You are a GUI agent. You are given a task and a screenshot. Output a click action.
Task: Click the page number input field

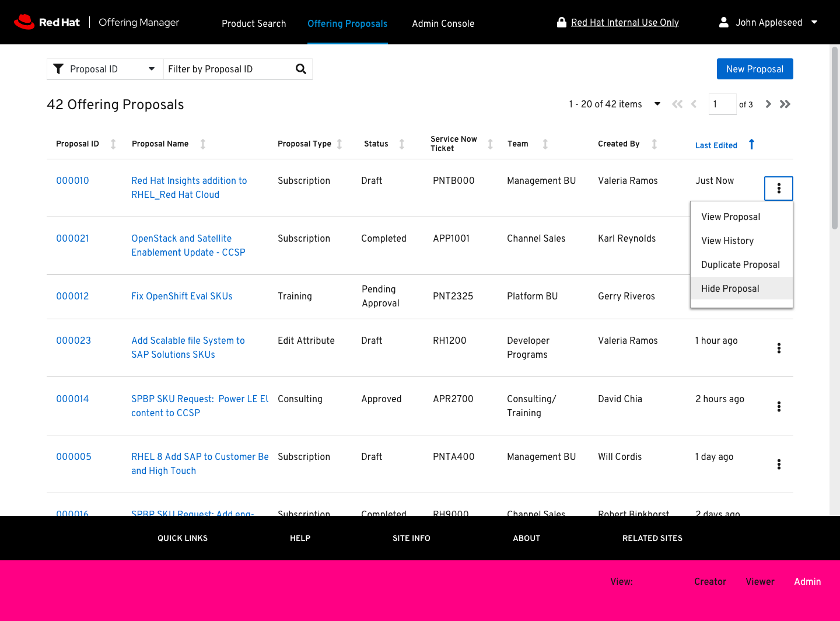point(722,104)
